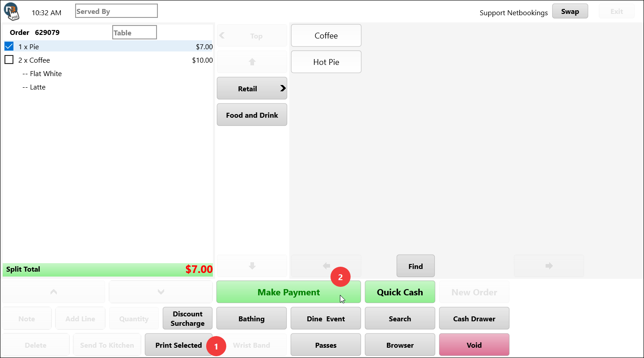
Task: Uncheck the 1 x Pie checkbox
Action: pos(9,46)
